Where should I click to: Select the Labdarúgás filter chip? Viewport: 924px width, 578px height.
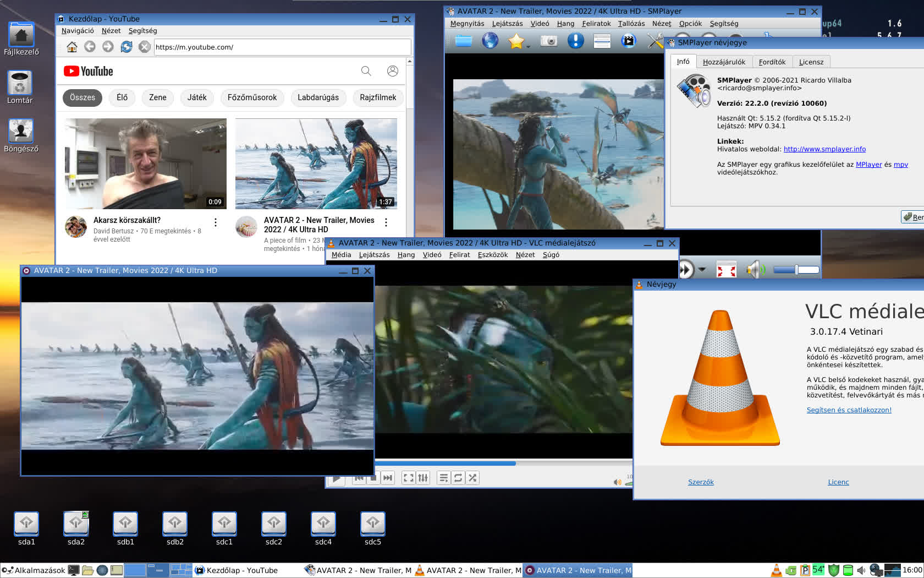pos(318,97)
